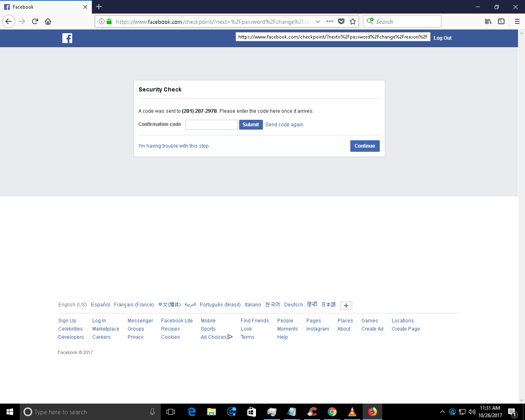
Task: Open the Facebook Lite footer link
Action: (x=177, y=321)
